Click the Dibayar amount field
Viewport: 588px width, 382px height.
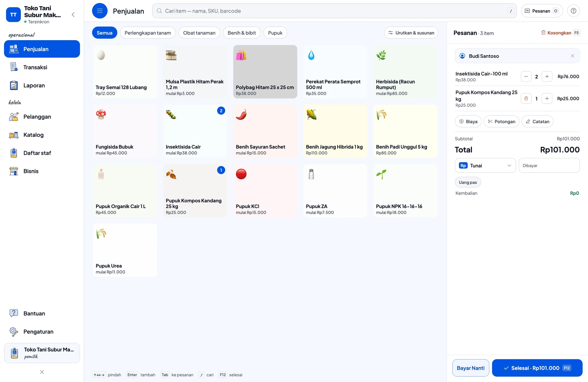[x=549, y=166]
